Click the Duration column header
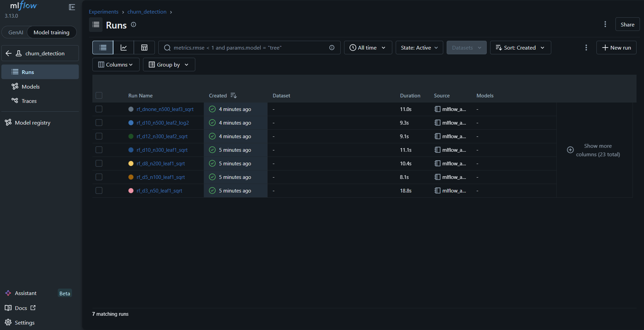 (x=410, y=96)
